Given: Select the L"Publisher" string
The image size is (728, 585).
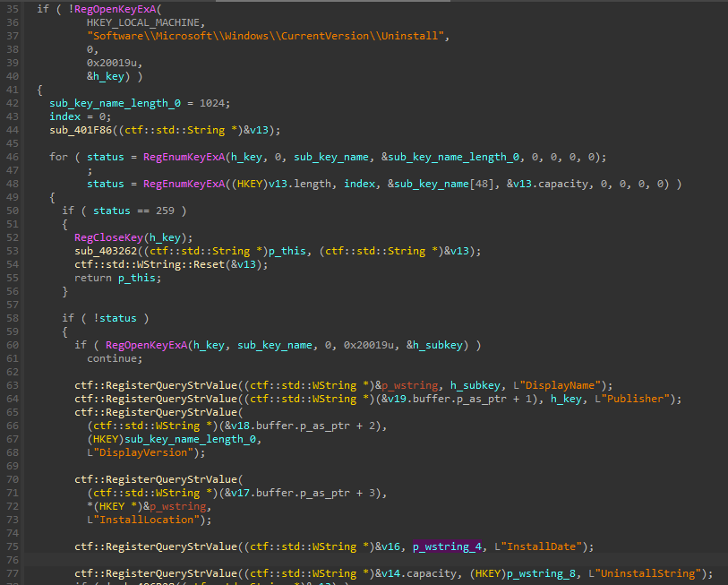Looking at the screenshot, I should tap(632, 400).
